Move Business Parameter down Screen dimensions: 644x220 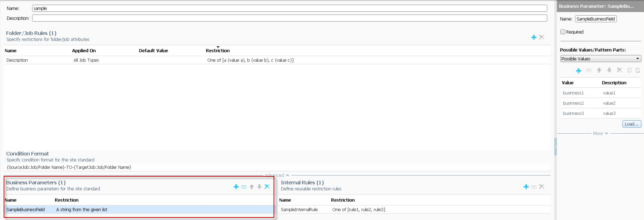[x=259, y=186]
